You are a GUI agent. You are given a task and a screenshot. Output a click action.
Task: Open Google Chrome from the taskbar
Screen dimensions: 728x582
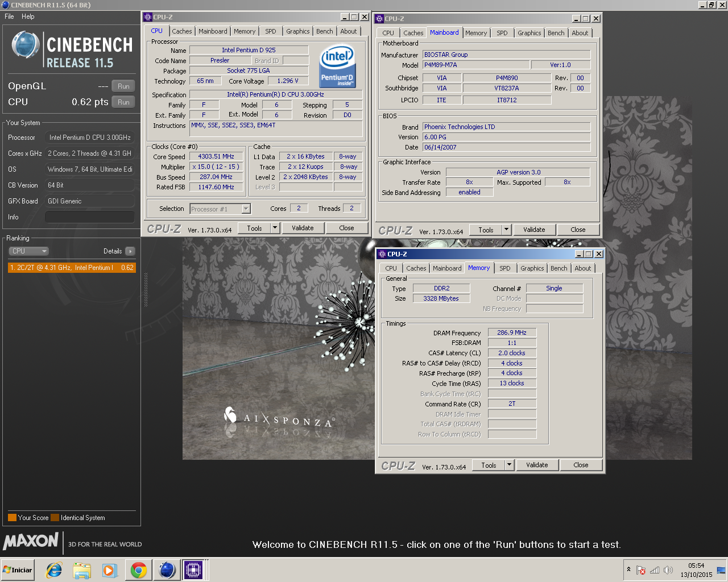(138, 570)
